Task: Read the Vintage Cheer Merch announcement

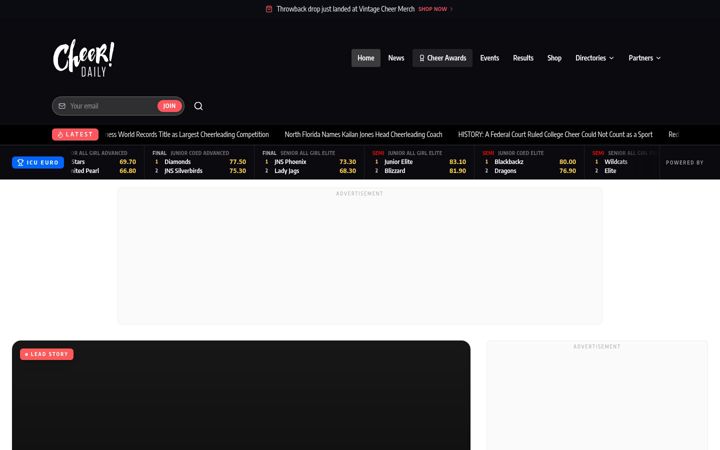Action: [345, 9]
